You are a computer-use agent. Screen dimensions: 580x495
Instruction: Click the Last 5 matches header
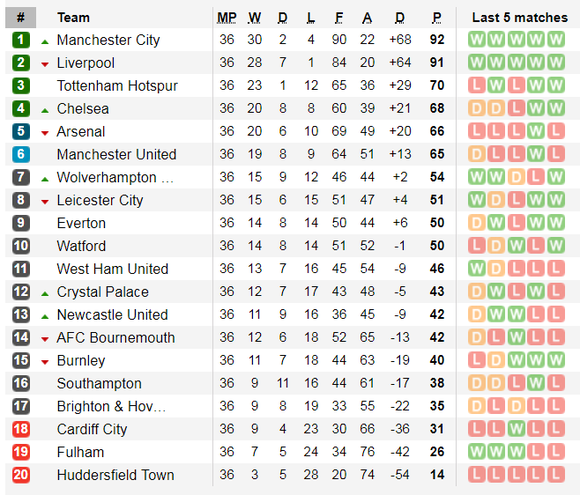(520, 18)
